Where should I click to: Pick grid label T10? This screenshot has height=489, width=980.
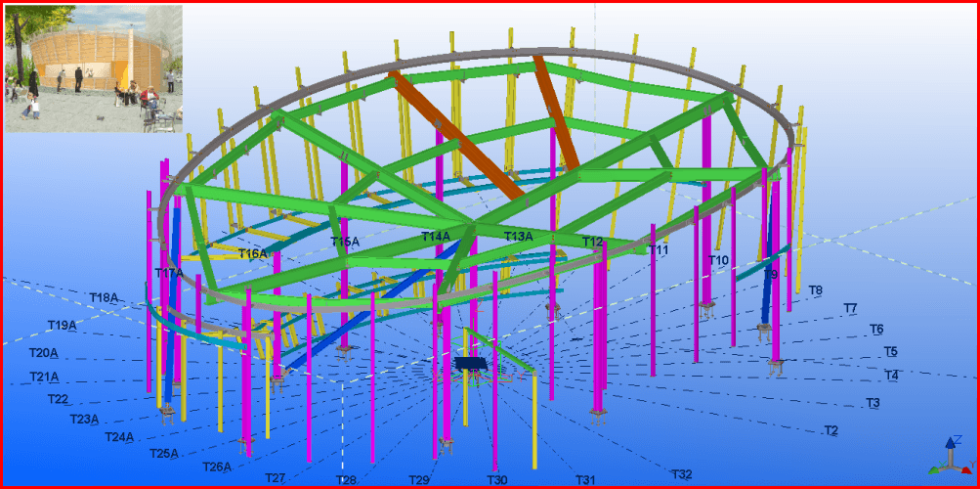tap(718, 260)
